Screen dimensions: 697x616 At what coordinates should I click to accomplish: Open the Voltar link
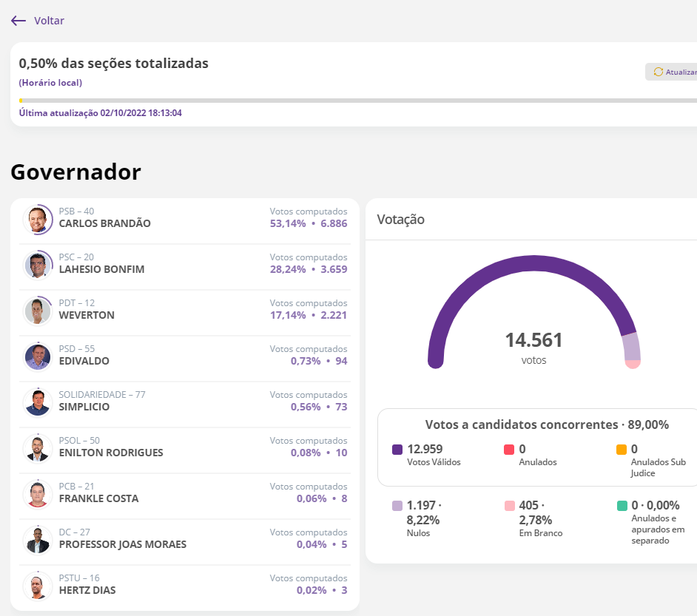(49, 21)
